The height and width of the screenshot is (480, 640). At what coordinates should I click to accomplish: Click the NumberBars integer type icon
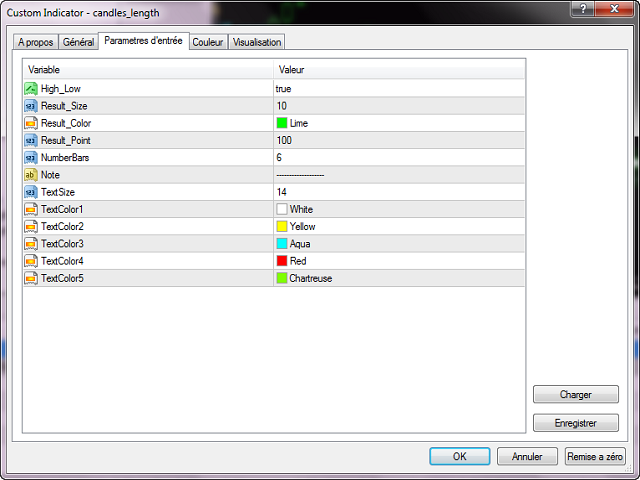click(31, 158)
